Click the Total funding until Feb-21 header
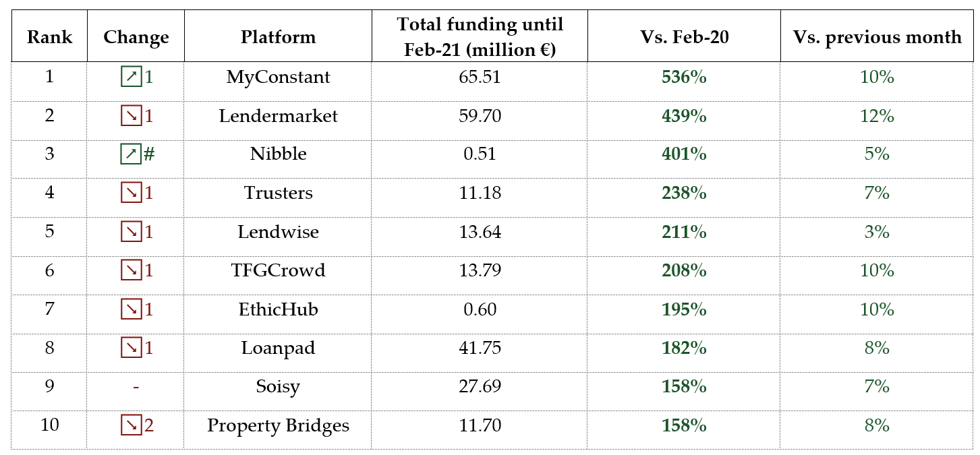Screen dimensions: 980x455 (480, 37)
